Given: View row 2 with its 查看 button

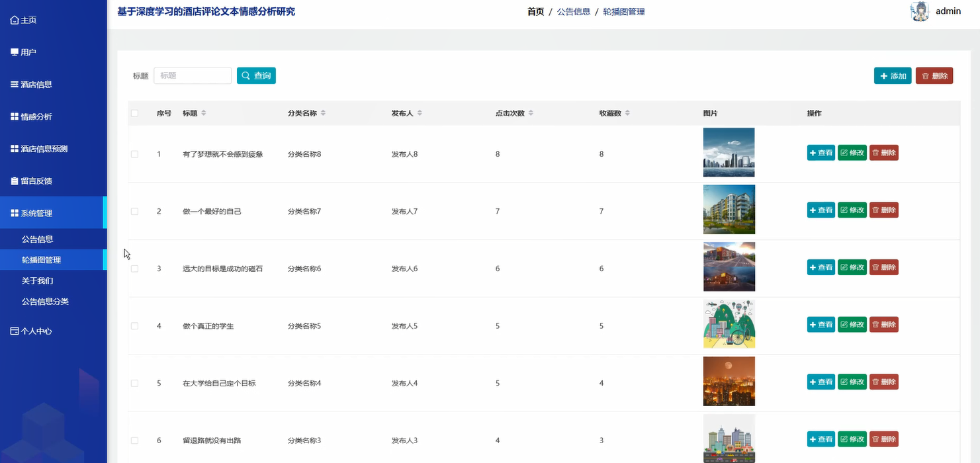Looking at the screenshot, I should pos(821,210).
